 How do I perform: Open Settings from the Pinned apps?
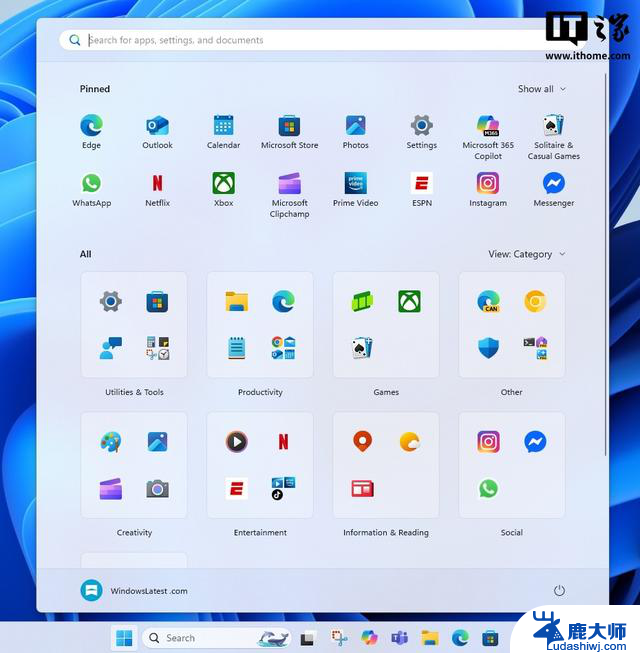(421, 132)
